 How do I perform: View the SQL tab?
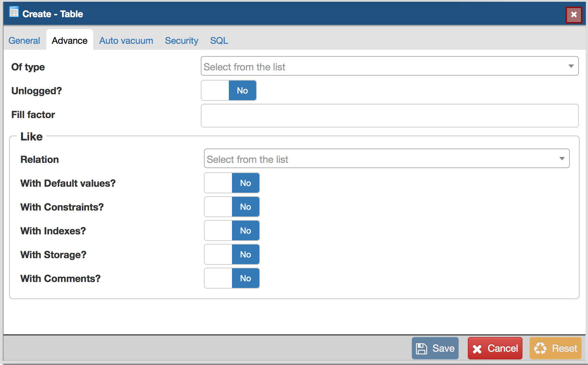coord(219,41)
